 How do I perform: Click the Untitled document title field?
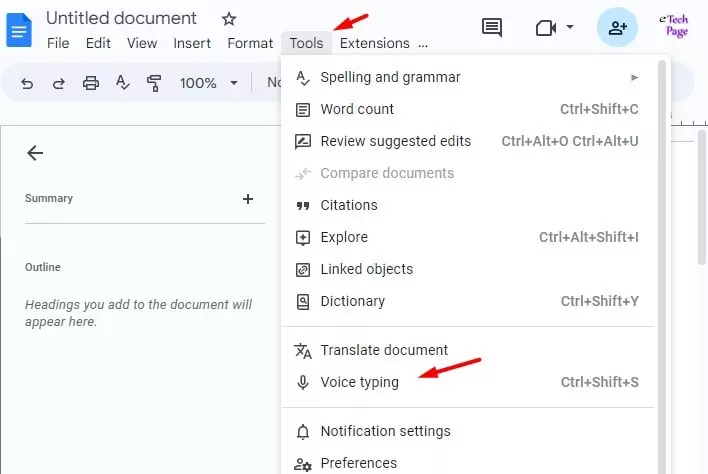tap(121, 19)
